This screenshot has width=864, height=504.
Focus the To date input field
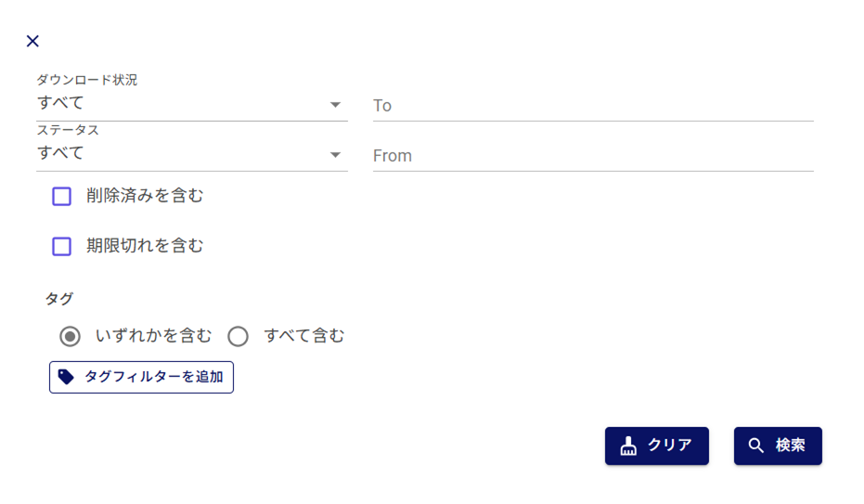(592, 106)
